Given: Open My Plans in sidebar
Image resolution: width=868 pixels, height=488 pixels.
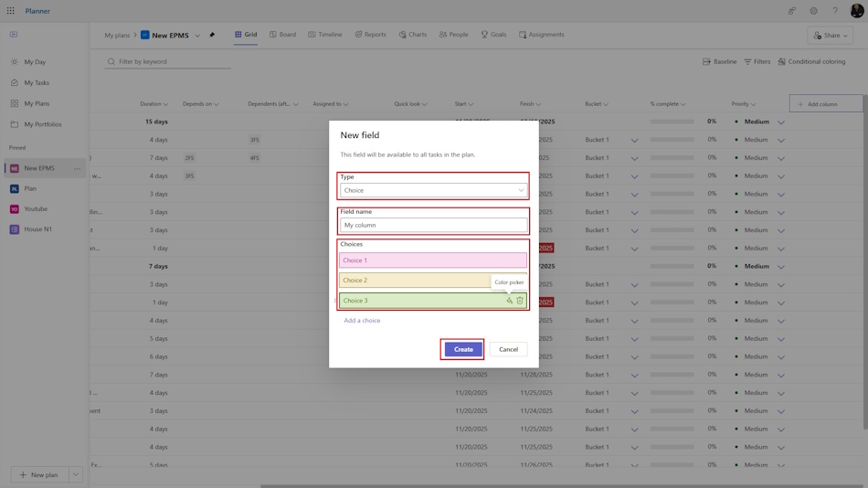Looking at the screenshot, I should pos(37,103).
